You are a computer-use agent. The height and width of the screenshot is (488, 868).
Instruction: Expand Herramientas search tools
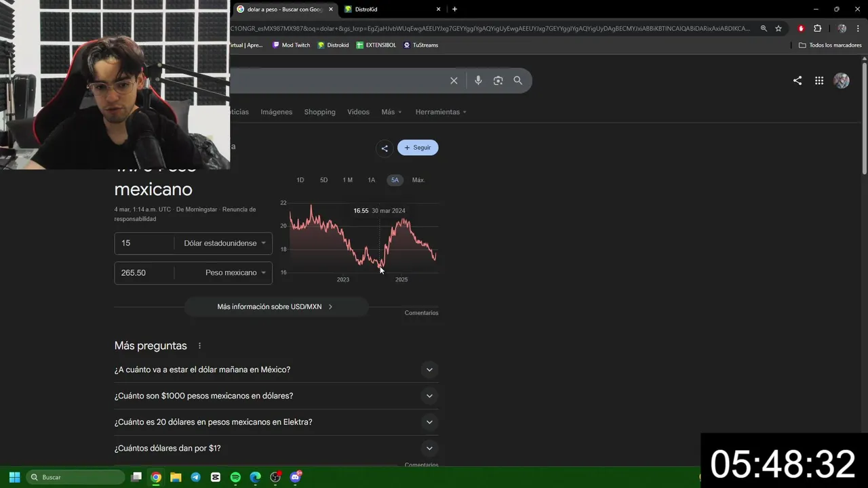tap(441, 112)
